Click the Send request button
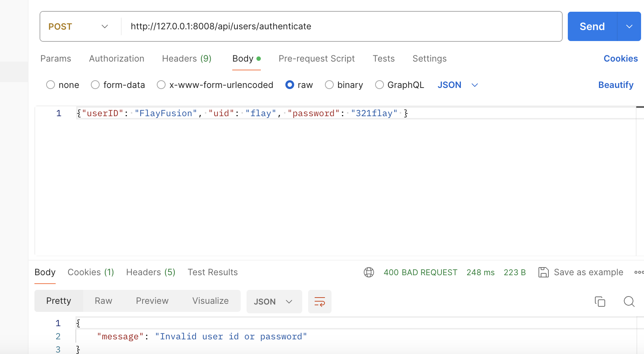The image size is (644, 354). pos(592,26)
